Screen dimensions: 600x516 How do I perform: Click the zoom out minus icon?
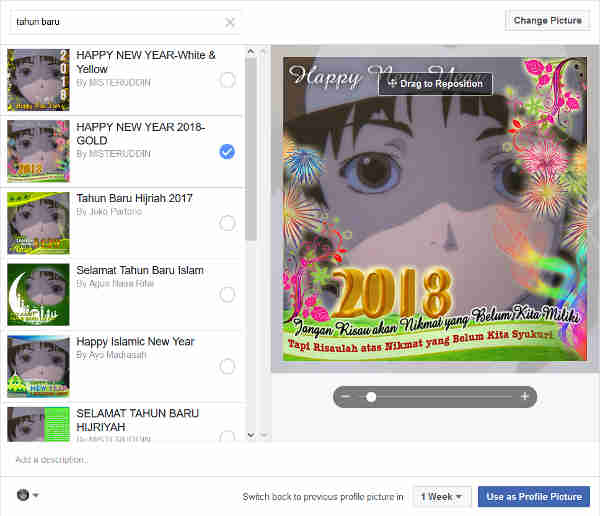click(x=346, y=397)
